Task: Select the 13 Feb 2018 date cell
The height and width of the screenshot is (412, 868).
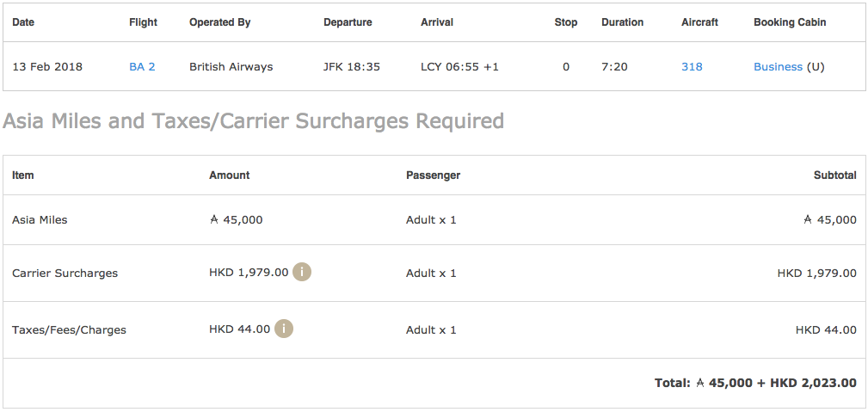Action: pos(47,66)
